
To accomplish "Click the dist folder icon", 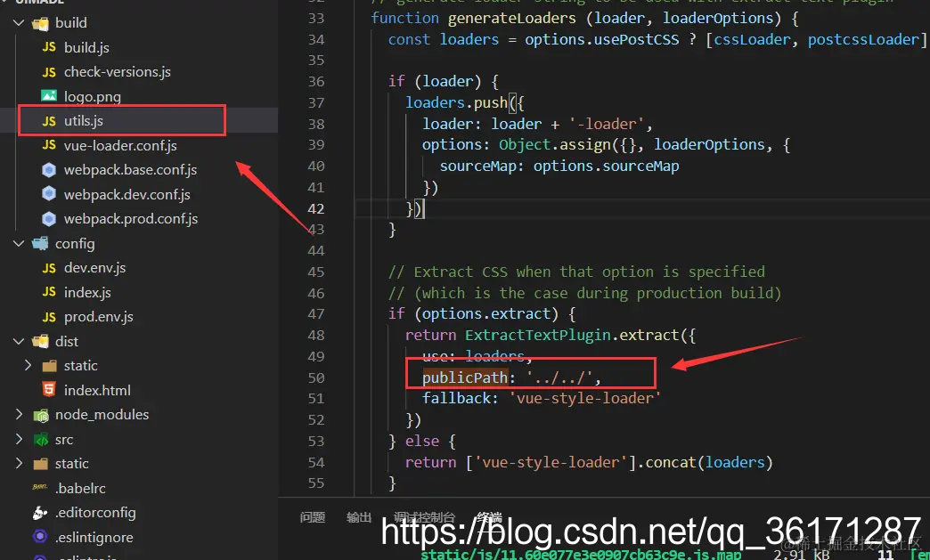I will tap(40, 341).
